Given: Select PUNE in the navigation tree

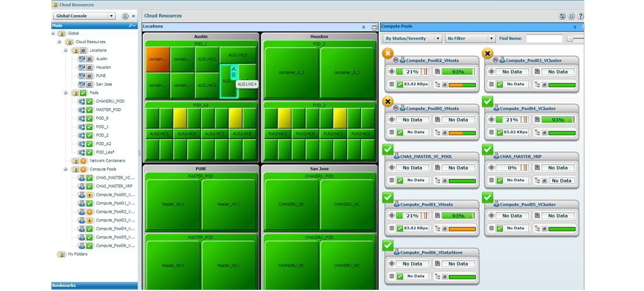Looking at the screenshot, I should pos(101,76).
